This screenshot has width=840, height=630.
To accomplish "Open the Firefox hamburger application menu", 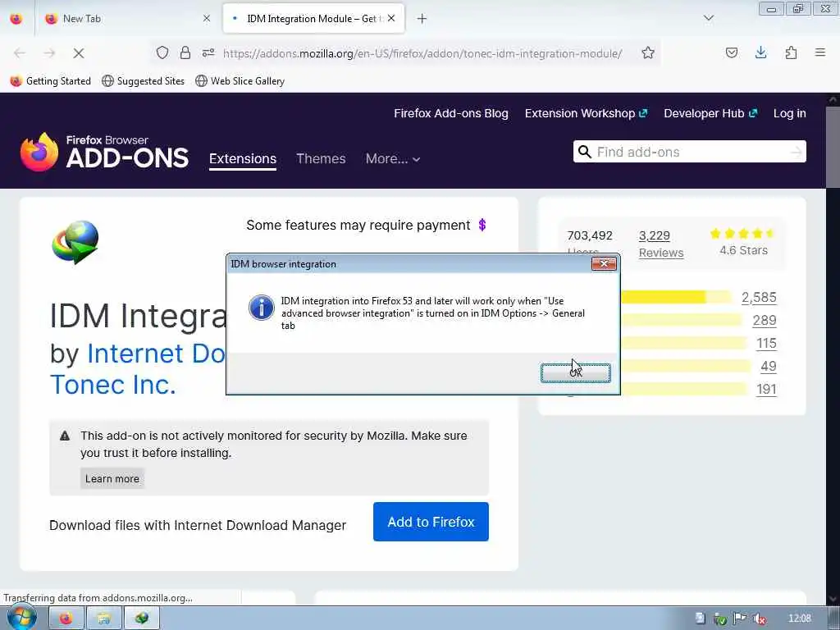I will pos(820,52).
